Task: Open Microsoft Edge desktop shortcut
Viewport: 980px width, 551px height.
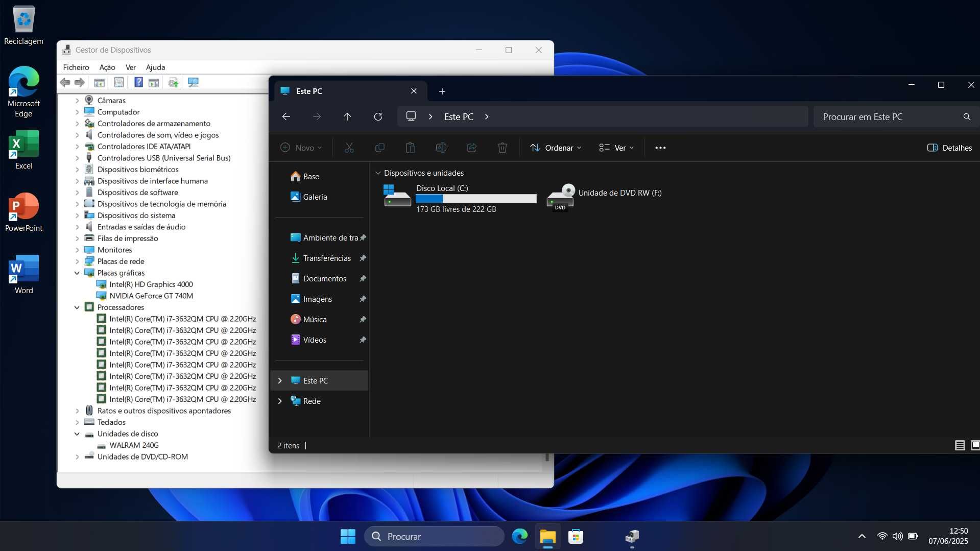Action: [x=23, y=92]
